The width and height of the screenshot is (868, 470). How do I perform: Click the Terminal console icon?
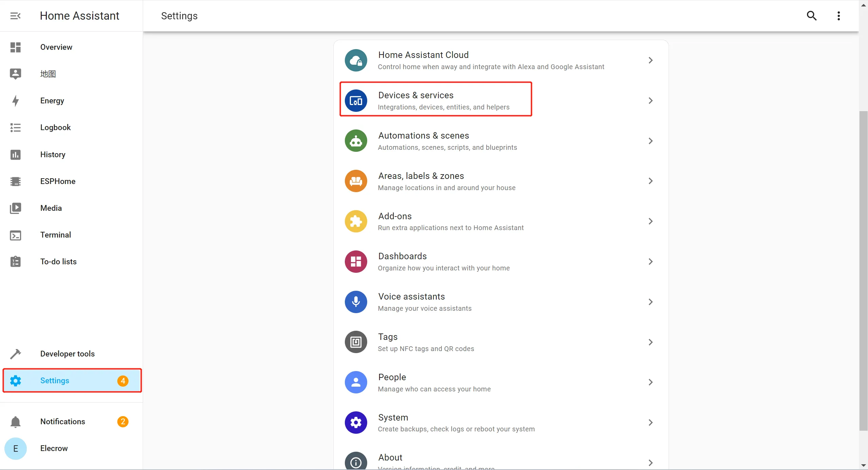(x=15, y=235)
